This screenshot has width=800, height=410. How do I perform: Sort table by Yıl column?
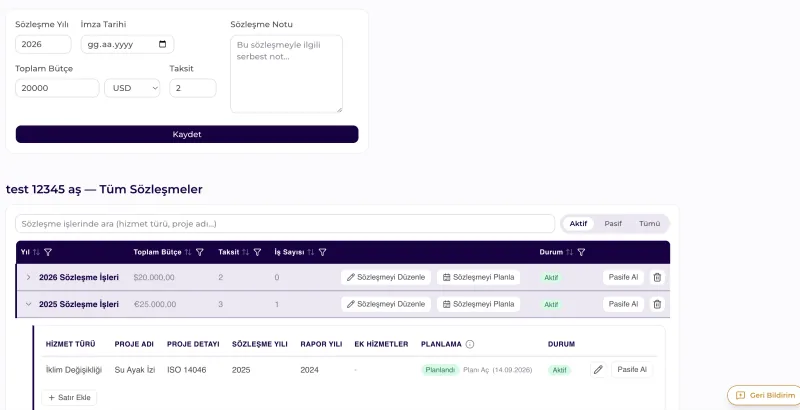pos(36,252)
